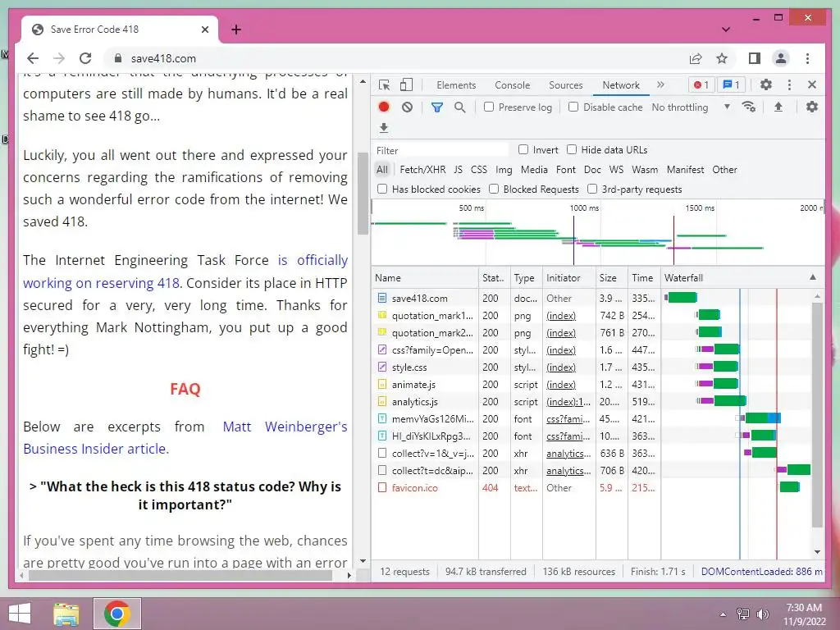
Task: Filter requests by Fetch/XHR
Action: (422, 169)
